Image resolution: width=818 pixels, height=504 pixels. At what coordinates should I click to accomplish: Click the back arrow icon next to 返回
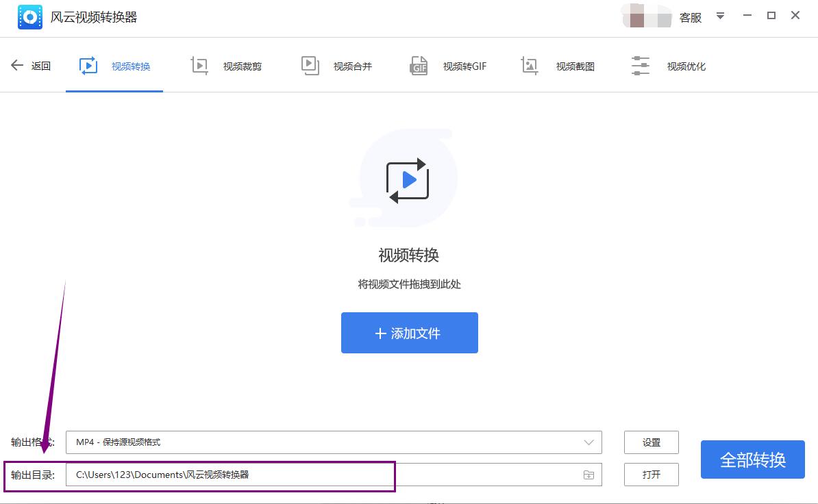pyautogui.click(x=17, y=65)
